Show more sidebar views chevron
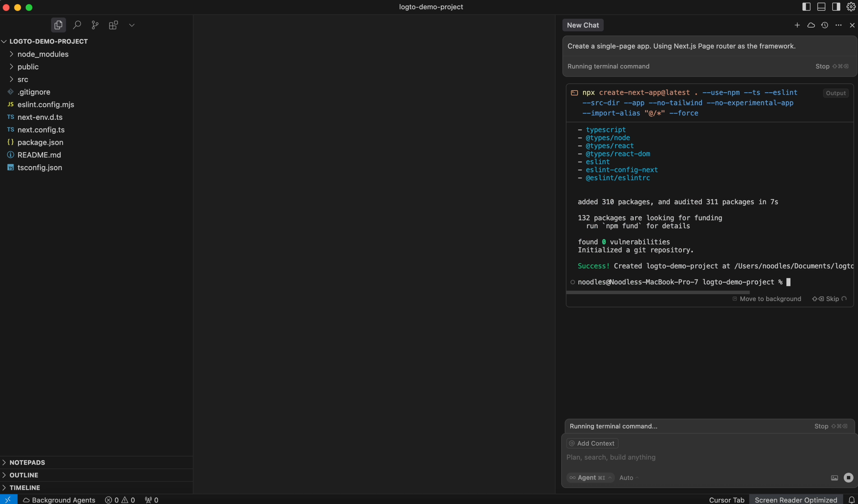This screenshot has width=858, height=504. point(132,25)
